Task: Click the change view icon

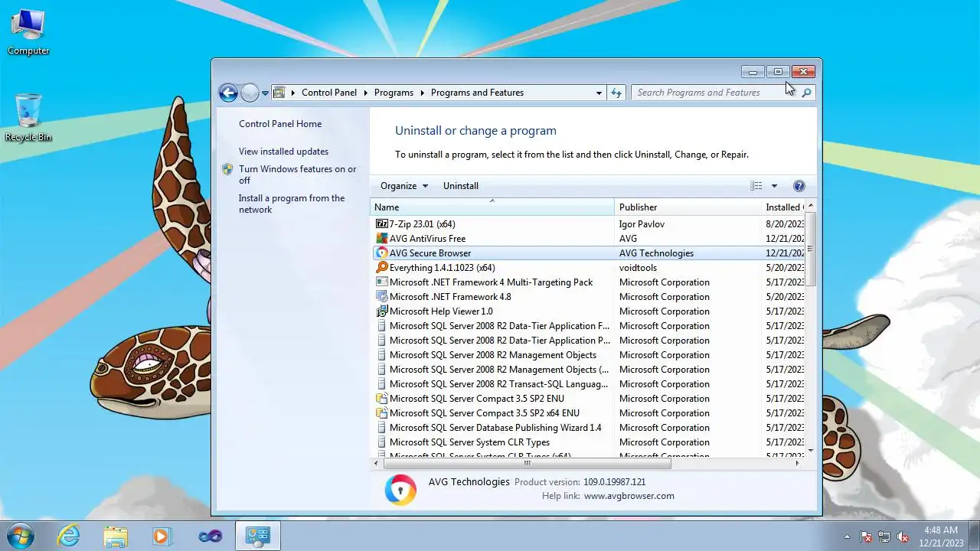Action: click(756, 186)
